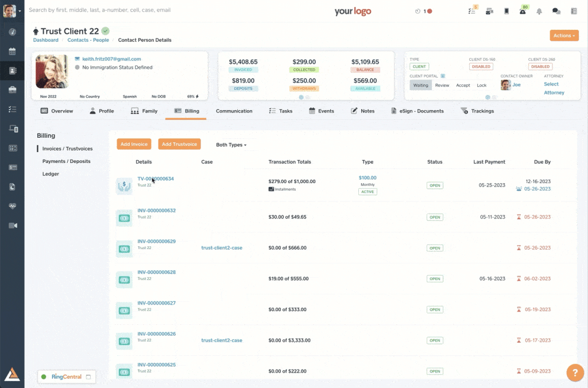Click the briefcase cases icon in sidebar
The width and height of the screenshot is (588, 388).
click(x=12, y=90)
